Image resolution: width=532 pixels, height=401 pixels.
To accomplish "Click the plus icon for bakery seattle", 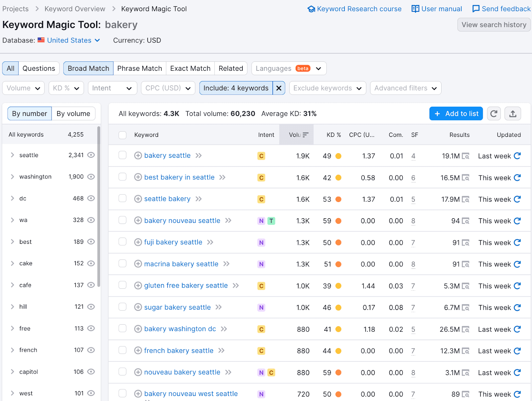I will click(138, 155).
